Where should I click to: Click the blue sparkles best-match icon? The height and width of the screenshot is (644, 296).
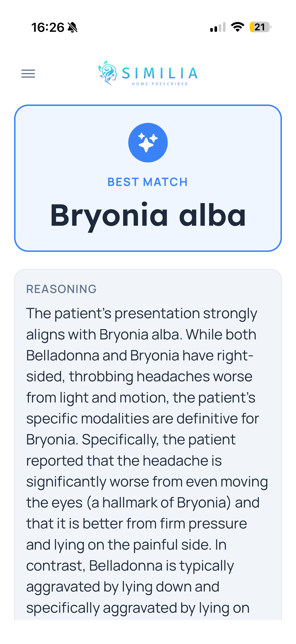coord(148,142)
